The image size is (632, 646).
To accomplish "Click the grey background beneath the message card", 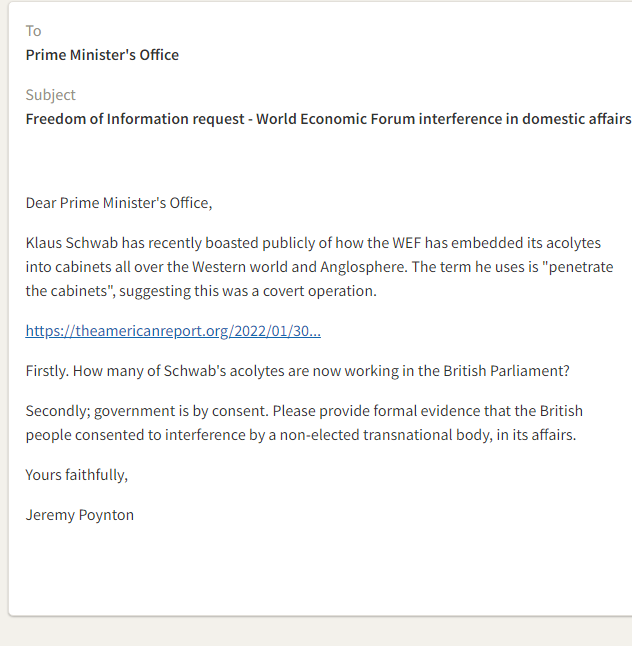I will click(x=300, y=632).
